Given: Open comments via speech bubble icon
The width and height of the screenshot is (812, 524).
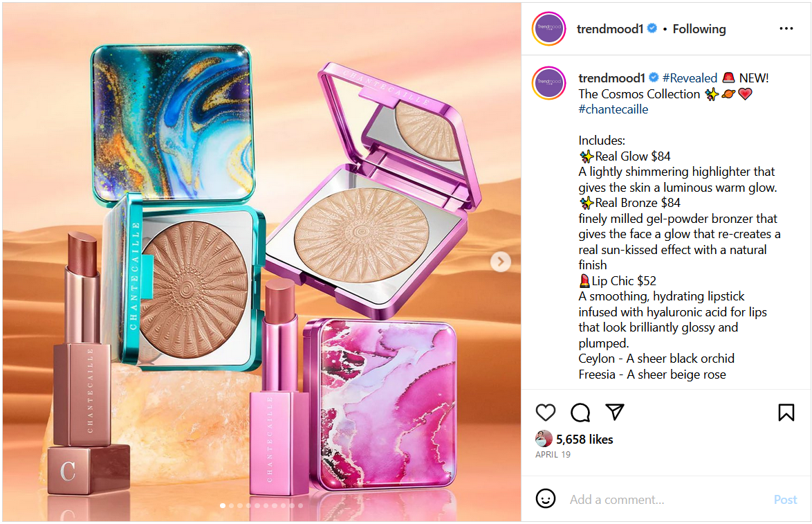Looking at the screenshot, I should click(580, 413).
